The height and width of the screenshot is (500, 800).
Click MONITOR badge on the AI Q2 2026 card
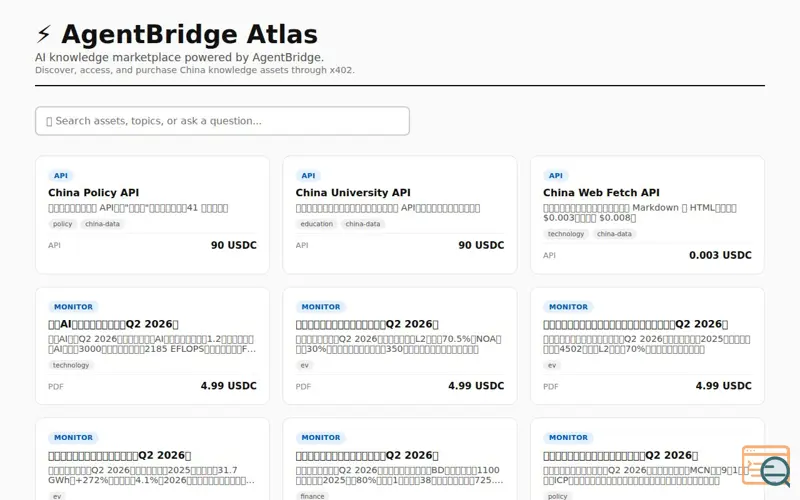pos(73,307)
